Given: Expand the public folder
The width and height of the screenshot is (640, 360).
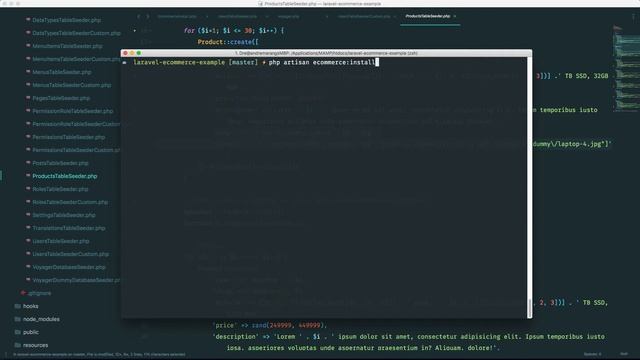Looking at the screenshot, I should click(31, 332).
